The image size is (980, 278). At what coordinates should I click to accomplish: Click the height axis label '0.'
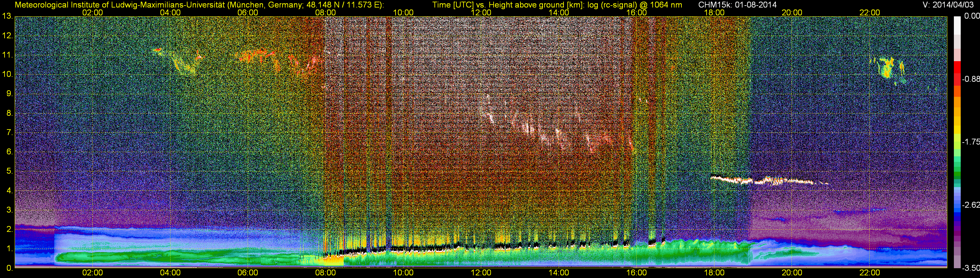(x=10, y=268)
